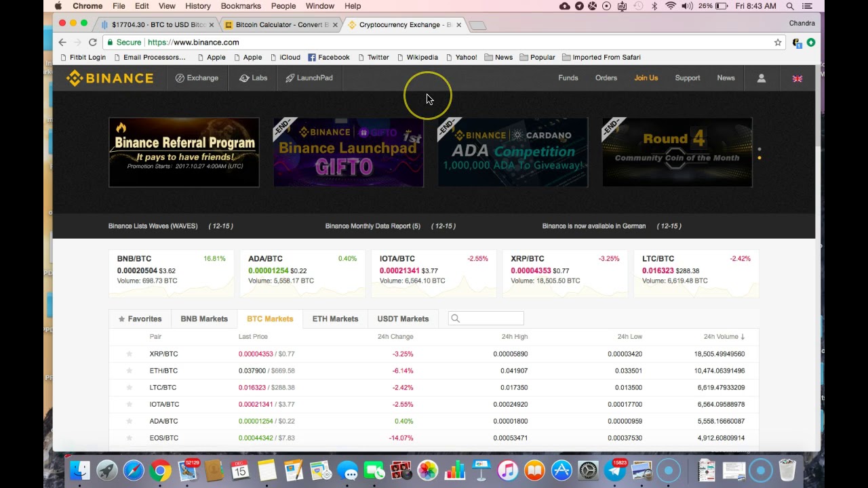Image resolution: width=868 pixels, height=488 pixels.
Task: Click the markets search input field
Action: point(486,319)
